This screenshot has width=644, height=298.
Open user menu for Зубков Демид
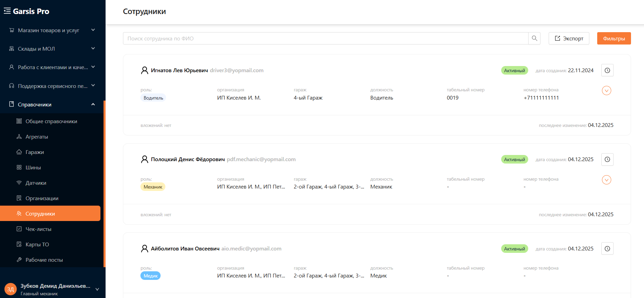(97, 289)
